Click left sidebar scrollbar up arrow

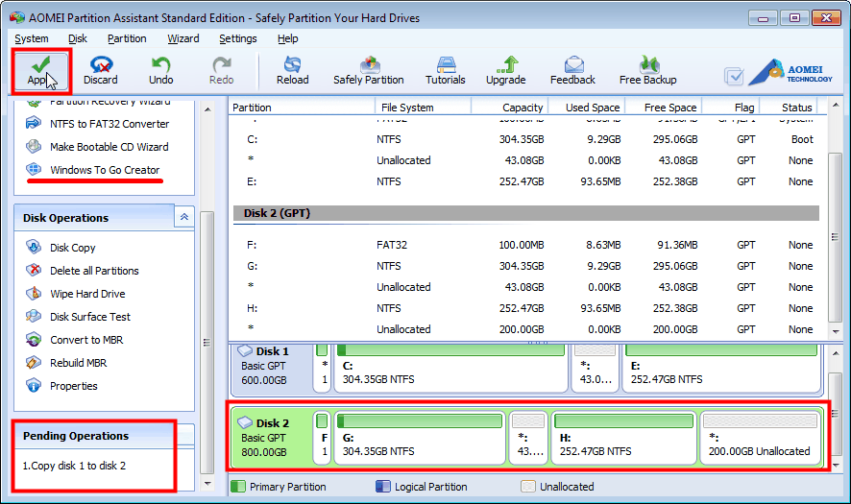207,109
